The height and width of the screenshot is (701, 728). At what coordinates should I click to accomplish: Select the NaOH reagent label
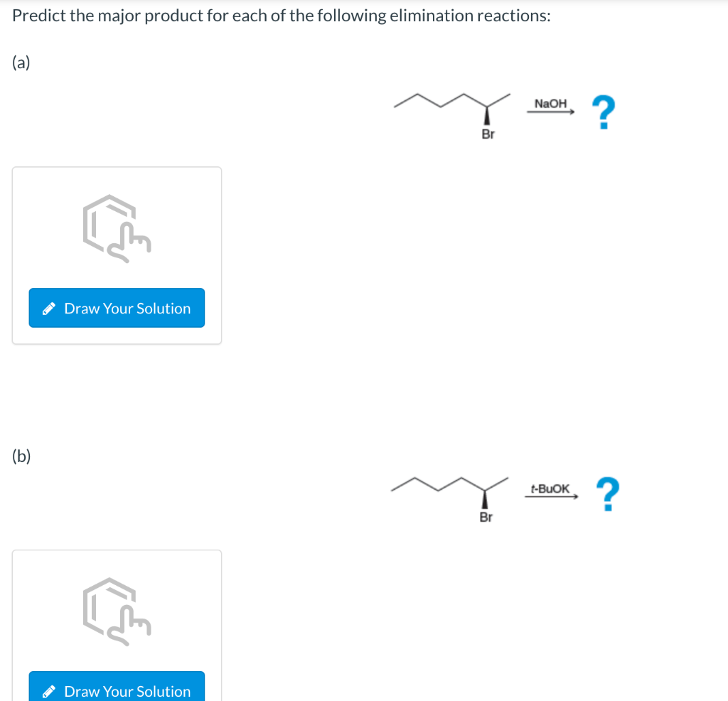click(x=551, y=103)
